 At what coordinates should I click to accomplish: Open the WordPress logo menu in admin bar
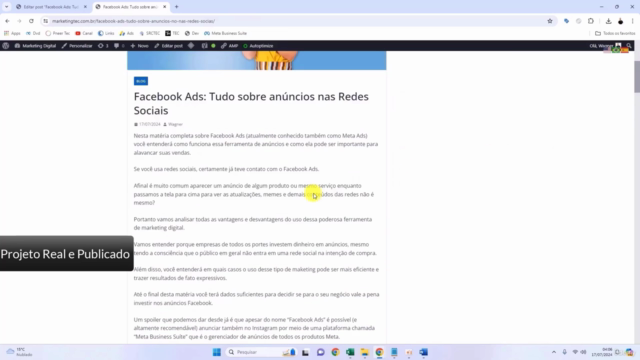tap(6, 46)
